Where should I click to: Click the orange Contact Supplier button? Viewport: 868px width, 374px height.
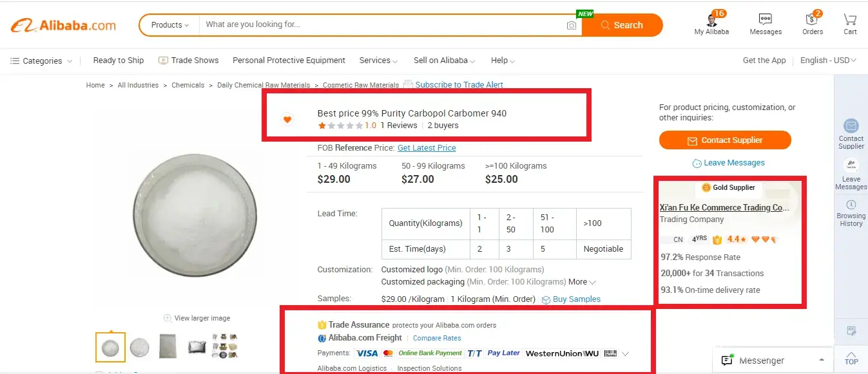pos(725,140)
